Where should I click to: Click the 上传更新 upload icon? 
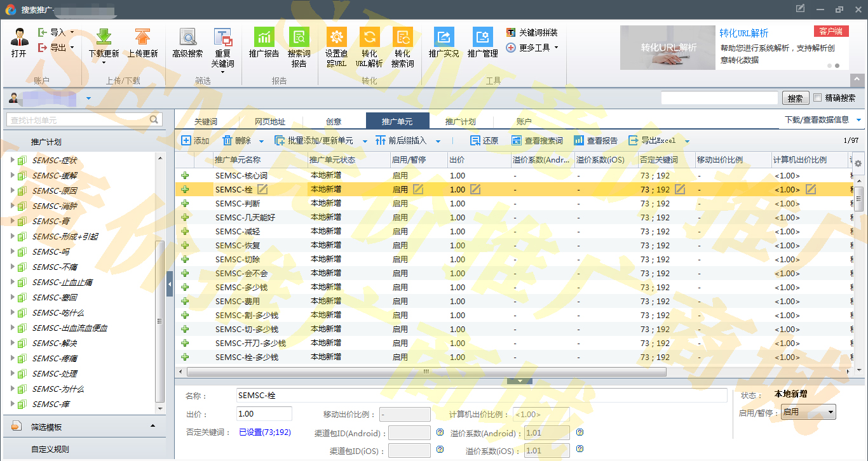coord(142,36)
